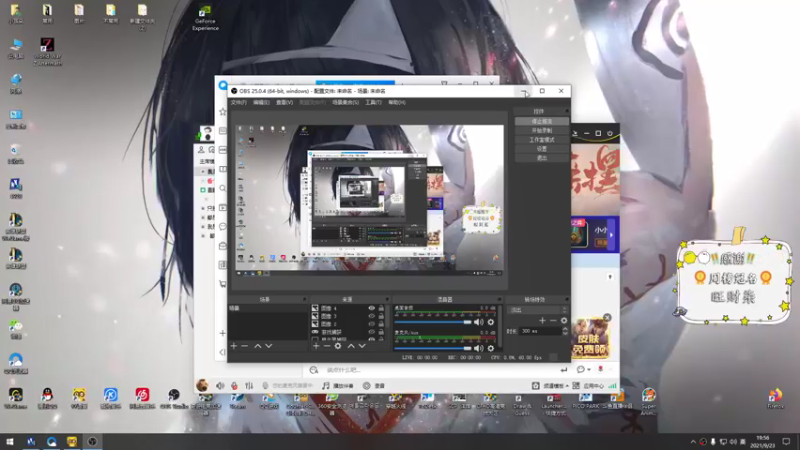Close the game advertisement thumbnail
This screenshot has height=450, width=800.
coord(607,317)
